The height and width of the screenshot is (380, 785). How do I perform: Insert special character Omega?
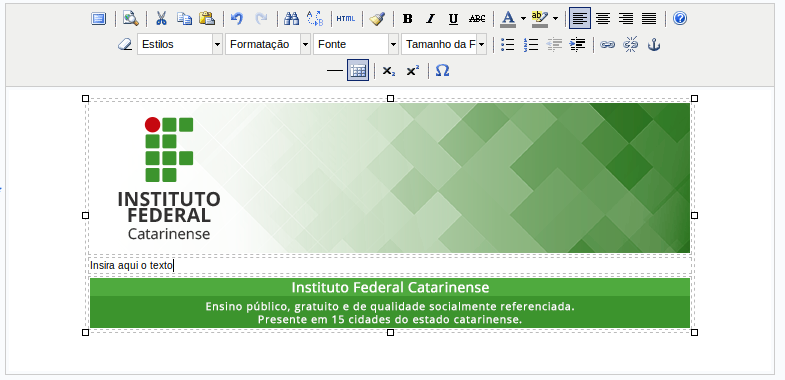click(442, 71)
